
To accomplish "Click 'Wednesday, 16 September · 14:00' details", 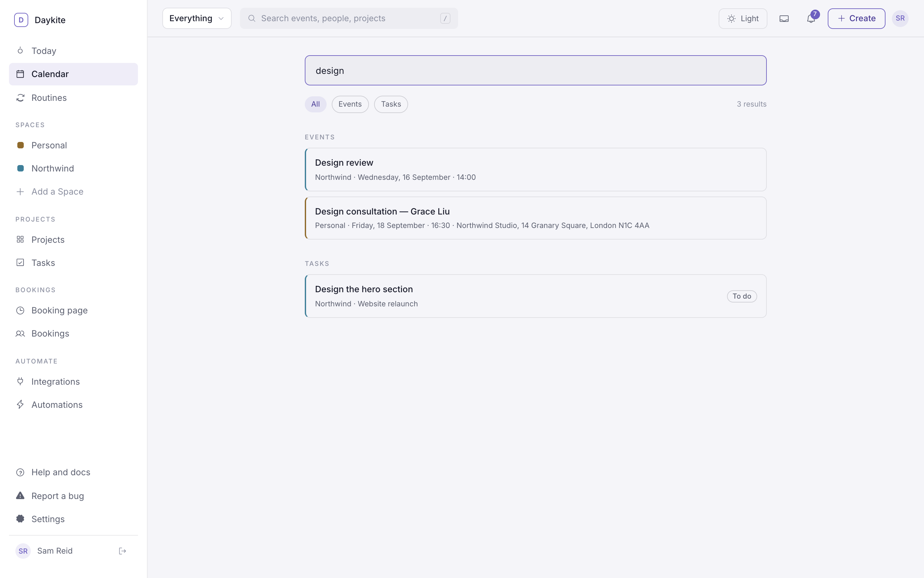I will point(416,177).
